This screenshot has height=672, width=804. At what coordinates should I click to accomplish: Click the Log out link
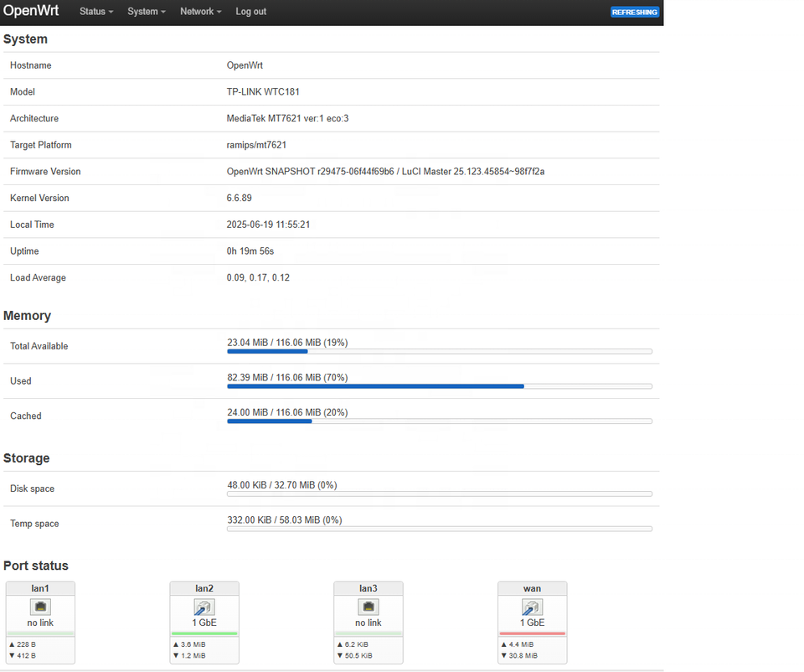tap(250, 12)
